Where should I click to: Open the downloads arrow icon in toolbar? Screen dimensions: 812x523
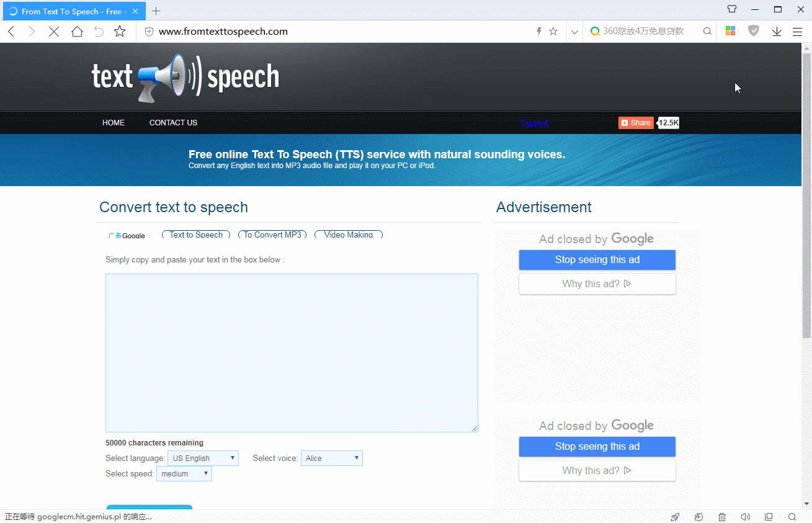(777, 32)
